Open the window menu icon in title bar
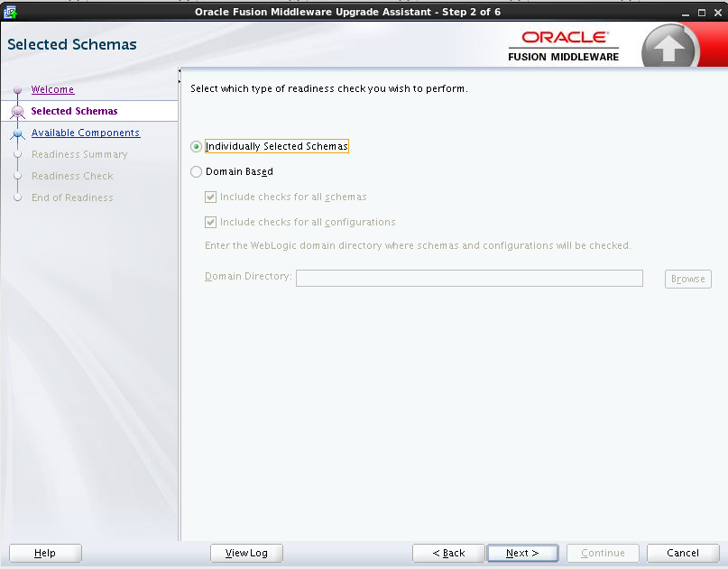This screenshot has height=569, width=728. pyautogui.click(x=10, y=12)
